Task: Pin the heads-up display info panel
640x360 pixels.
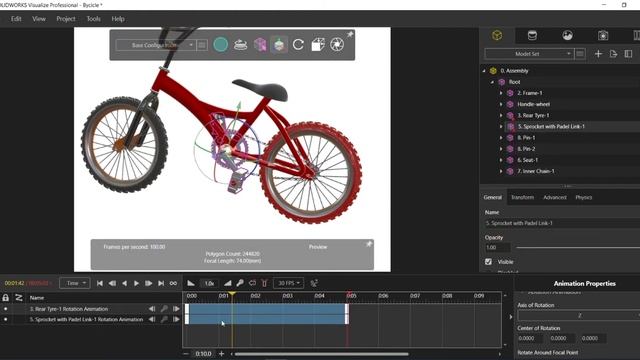Action: click(x=369, y=244)
